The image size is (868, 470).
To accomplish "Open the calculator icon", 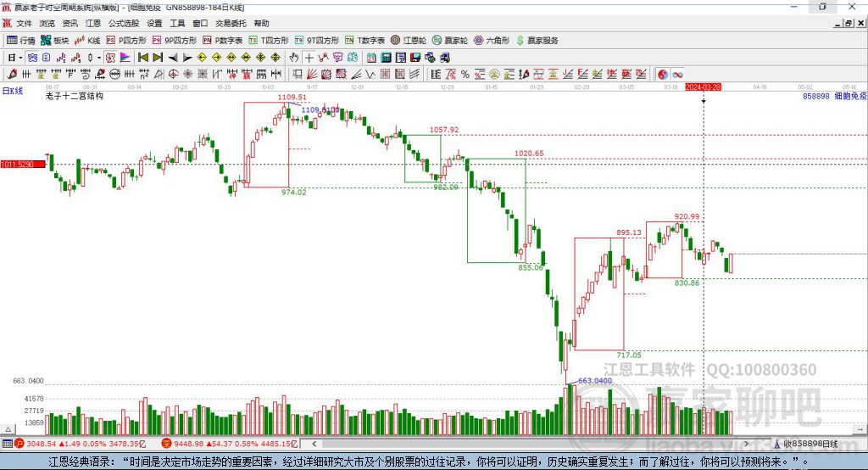I will [387, 58].
